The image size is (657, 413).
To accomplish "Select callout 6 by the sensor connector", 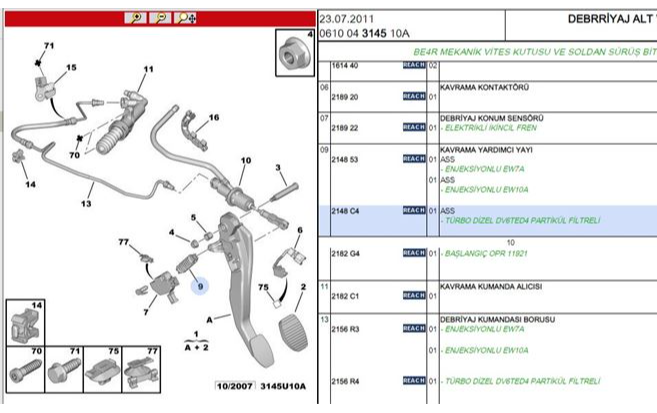I will click(x=300, y=230).
